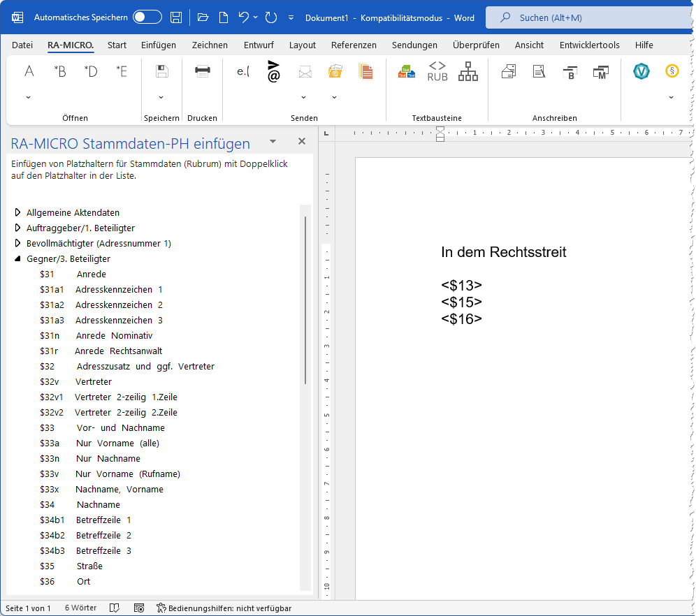Image resolution: width=696 pixels, height=616 pixels.
Task: Click the *E open icon
Action: [x=121, y=71]
